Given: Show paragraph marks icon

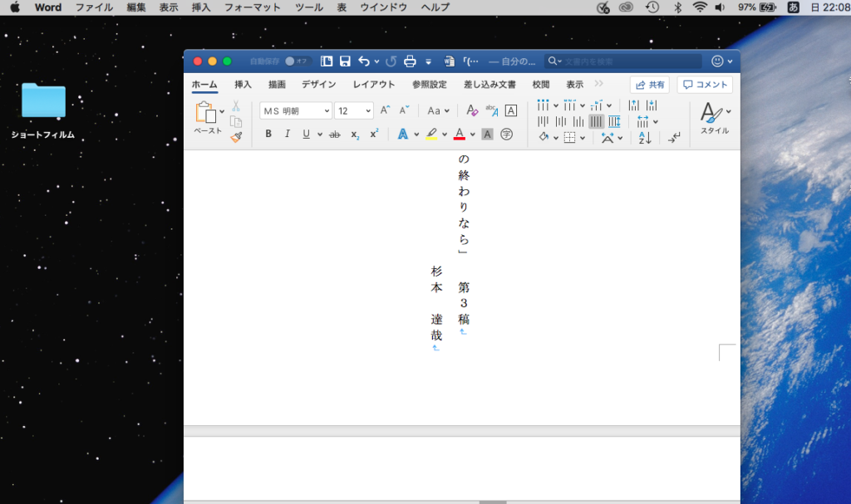Looking at the screenshot, I should tap(674, 138).
